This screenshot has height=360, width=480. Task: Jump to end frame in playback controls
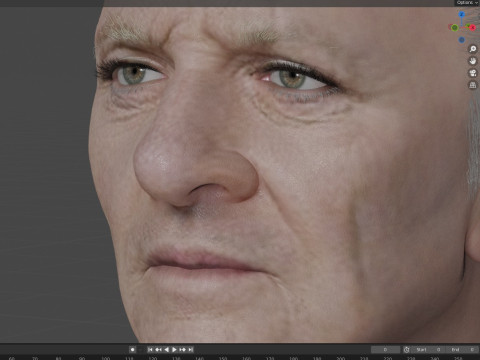(x=190, y=349)
